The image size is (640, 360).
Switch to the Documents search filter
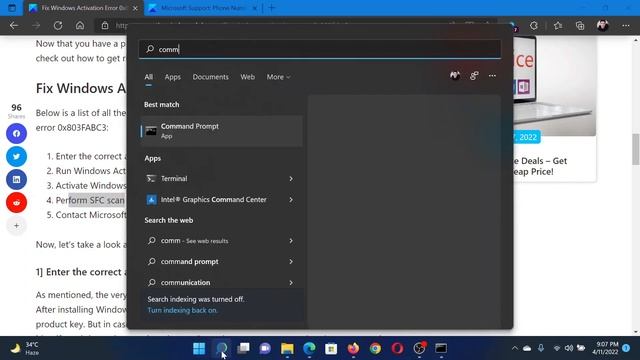tap(211, 77)
